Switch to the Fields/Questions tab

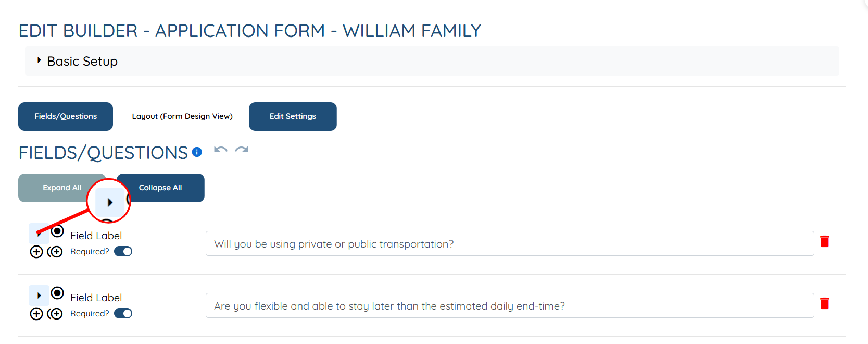pyautogui.click(x=66, y=116)
